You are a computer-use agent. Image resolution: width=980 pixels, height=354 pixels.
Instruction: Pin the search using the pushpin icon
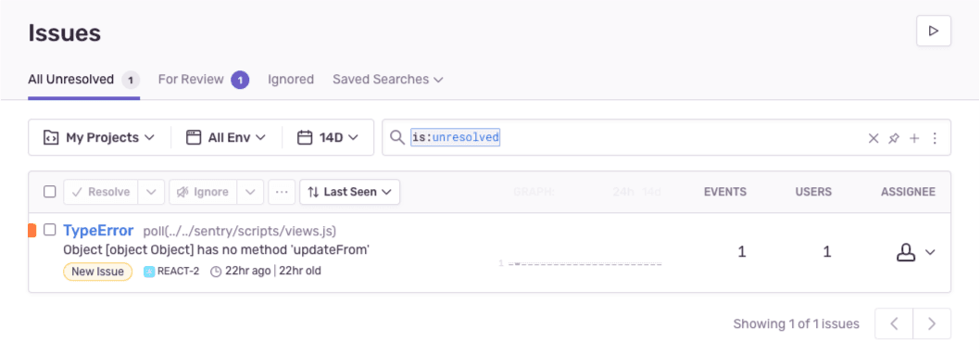click(894, 138)
